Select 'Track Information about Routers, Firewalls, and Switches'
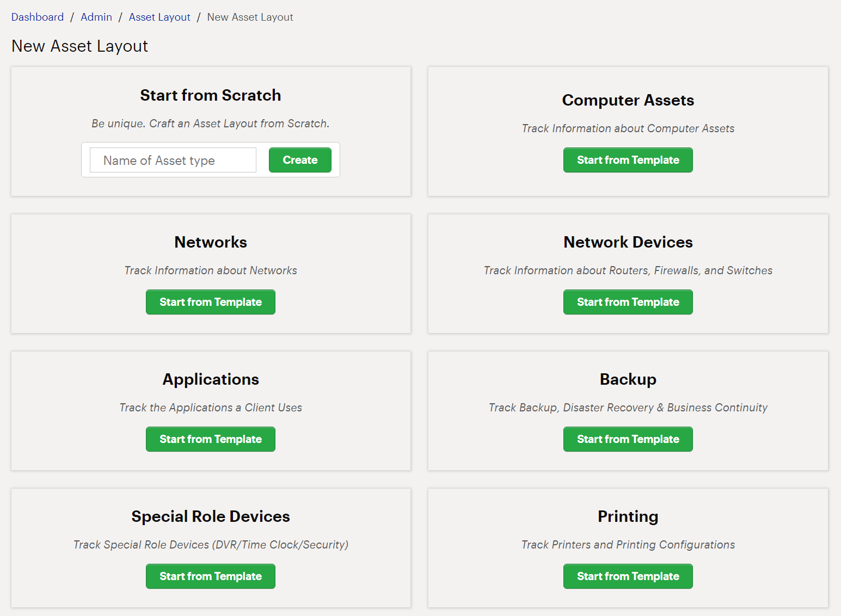 pos(628,270)
